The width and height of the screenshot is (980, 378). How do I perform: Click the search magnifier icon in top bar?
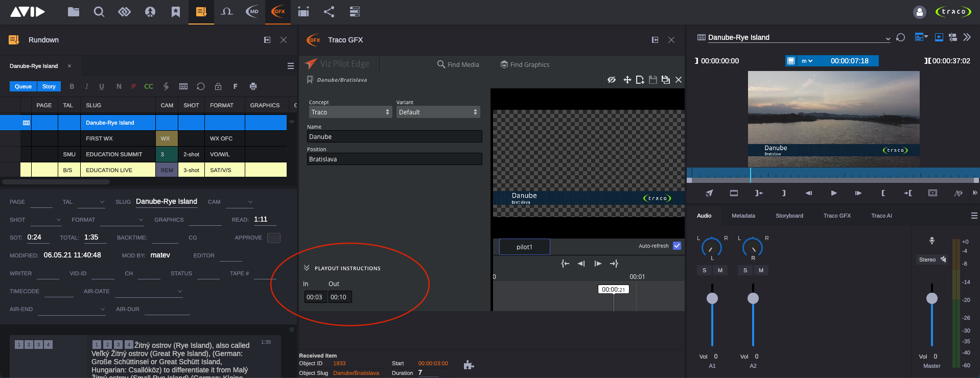click(x=99, y=12)
